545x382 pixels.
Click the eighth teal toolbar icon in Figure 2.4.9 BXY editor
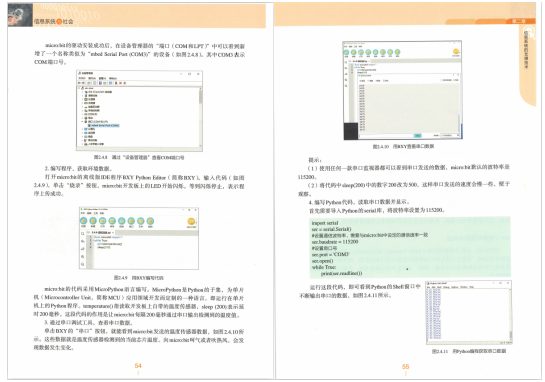pyautogui.click(x=150, y=221)
